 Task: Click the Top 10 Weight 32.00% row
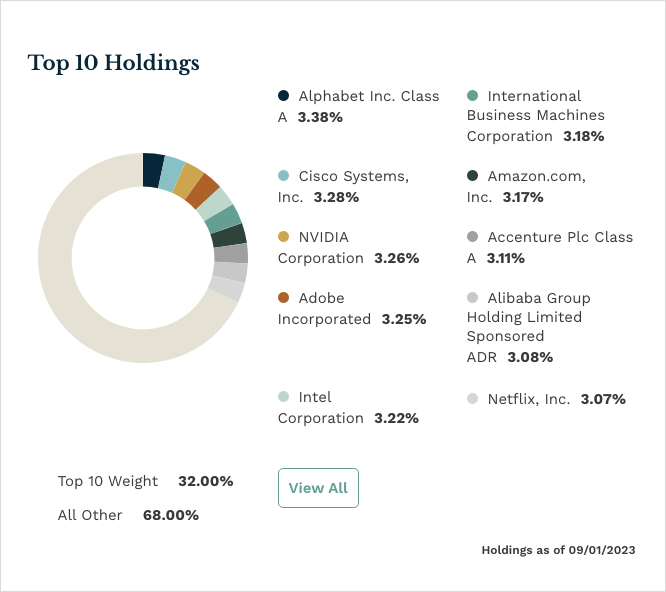click(145, 481)
